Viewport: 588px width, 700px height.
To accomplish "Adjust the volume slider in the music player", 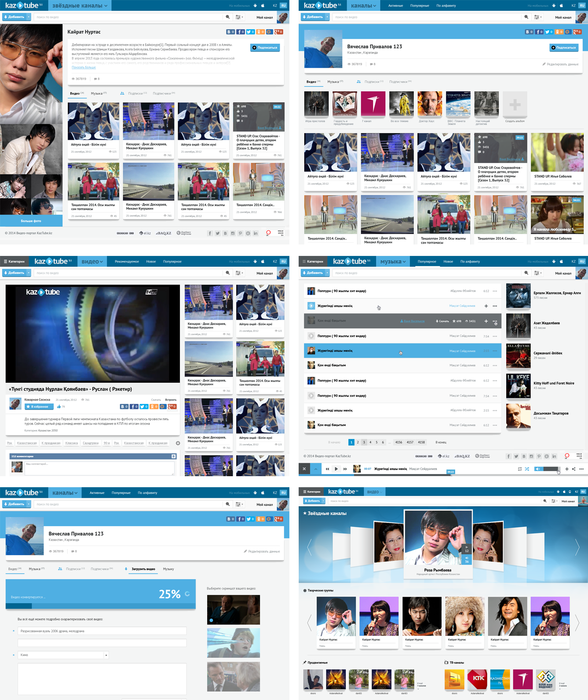I will pos(551,469).
